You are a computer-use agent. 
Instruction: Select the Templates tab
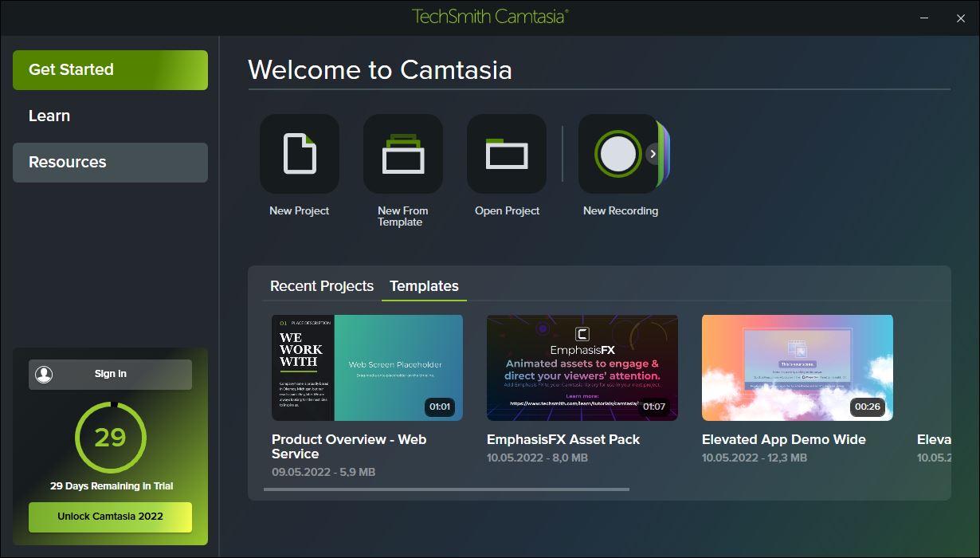click(424, 286)
